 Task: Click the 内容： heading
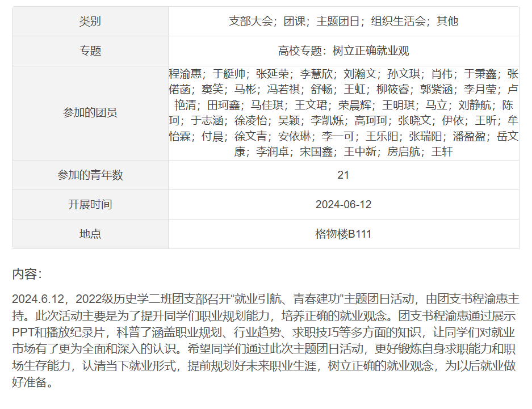pos(27,275)
